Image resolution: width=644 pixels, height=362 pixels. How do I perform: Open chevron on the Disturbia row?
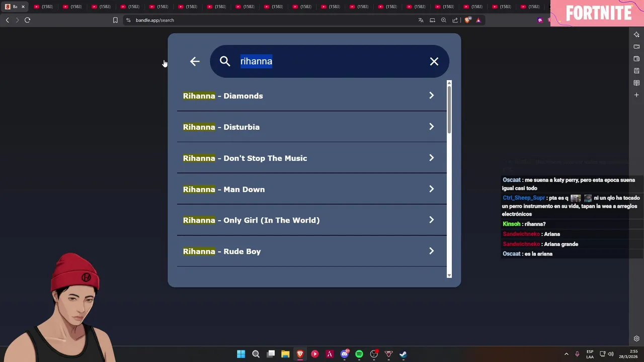tap(431, 127)
